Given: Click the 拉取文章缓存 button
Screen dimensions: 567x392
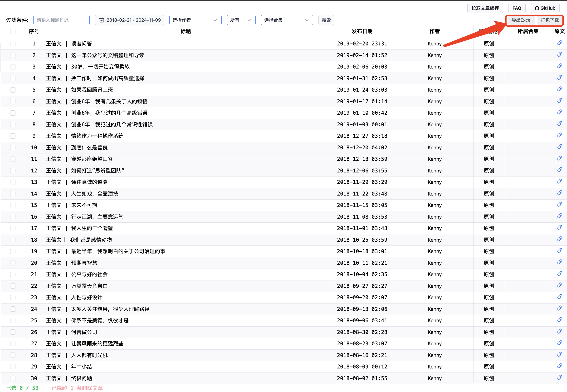Looking at the screenshot, I should tap(485, 8).
